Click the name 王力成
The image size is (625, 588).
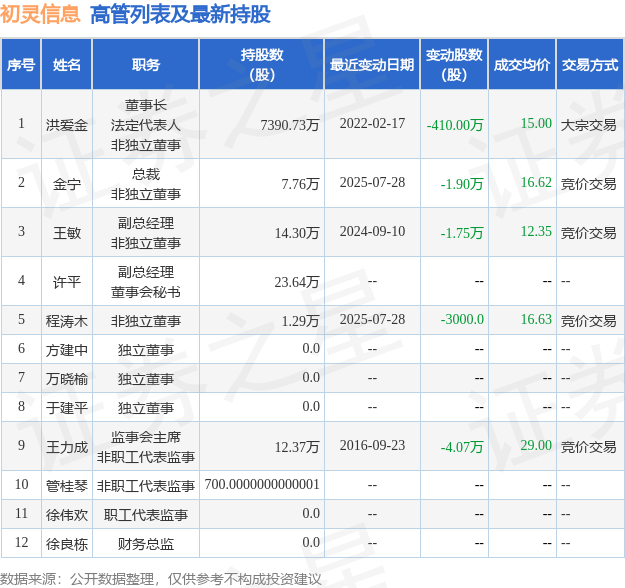67,447
